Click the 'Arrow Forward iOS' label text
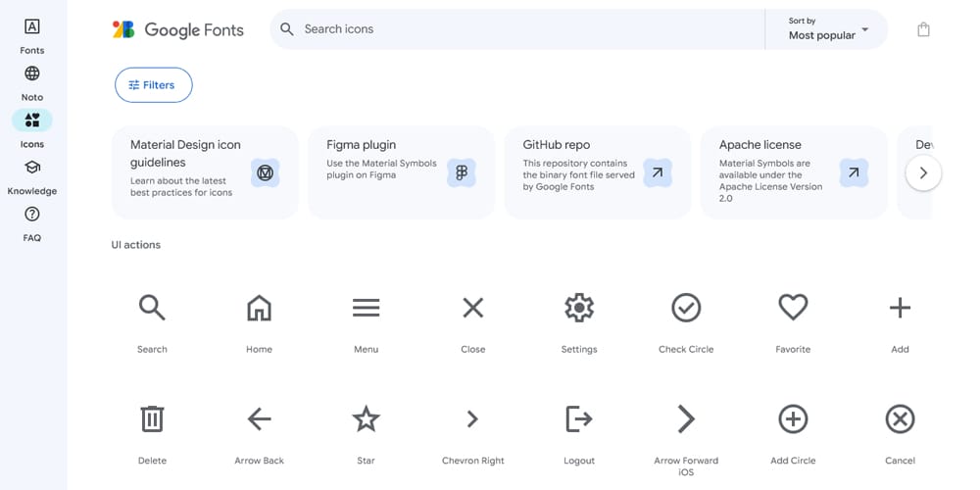The height and width of the screenshot is (490, 980). [686, 466]
